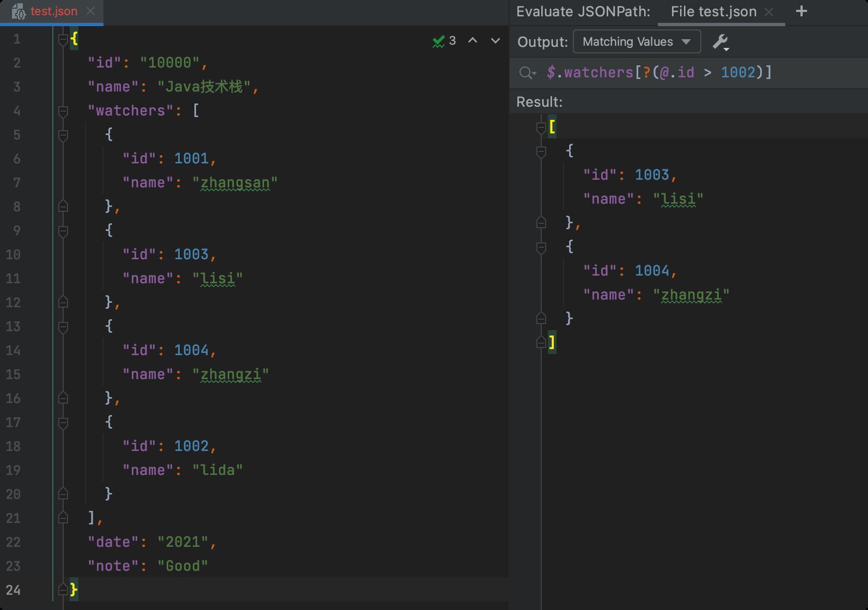Fold the zhangsan object at line 5

pyautogui.click(x=63, y=135)
